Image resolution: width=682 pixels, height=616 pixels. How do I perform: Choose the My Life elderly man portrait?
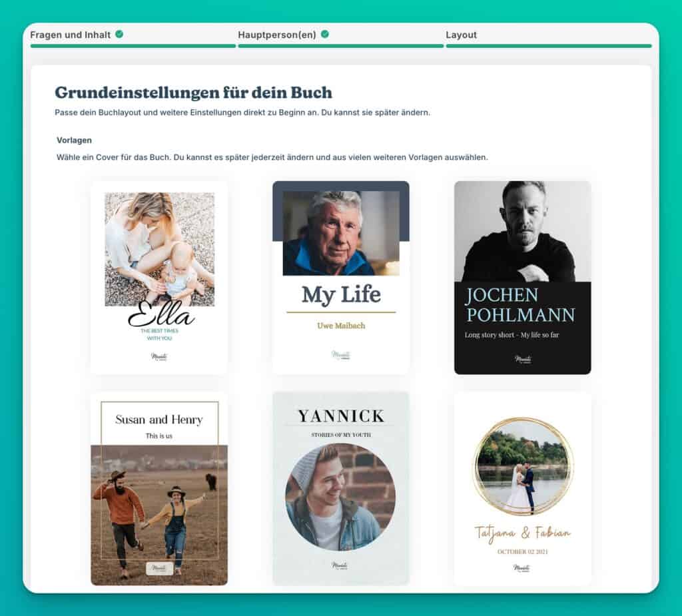pyautogui.click(x=340, y=233)
